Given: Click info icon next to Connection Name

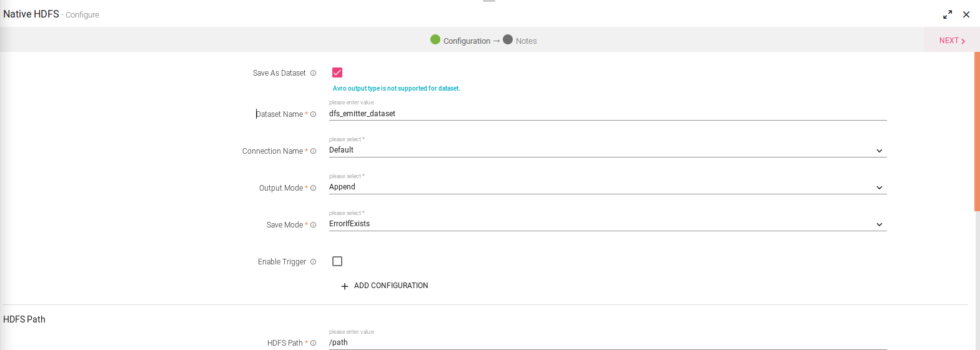Looking at the screenshot, I should click(x=314, y=151).
